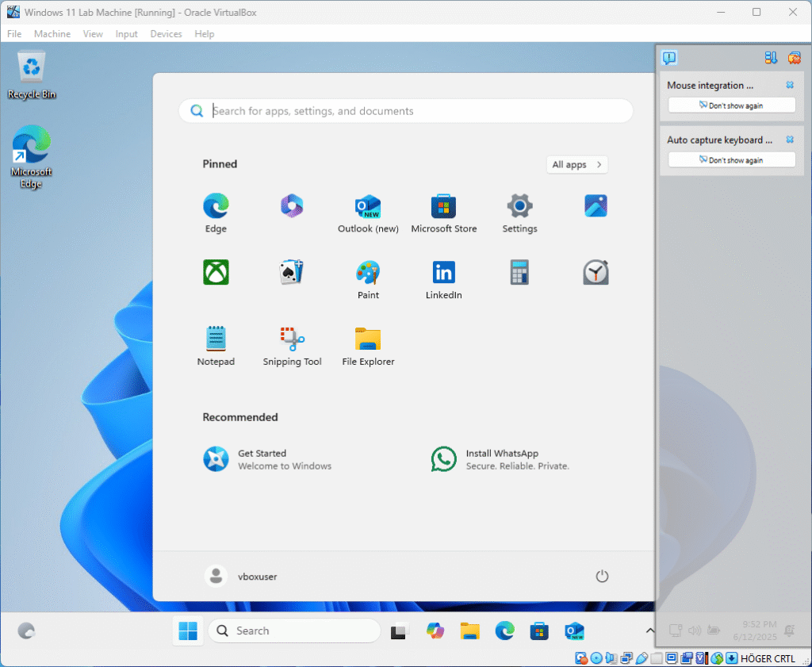The height and width of the screenshot is (667, 812).
Task: Open the File menu in VirtualBox
Action: click(x=14, y=33)
